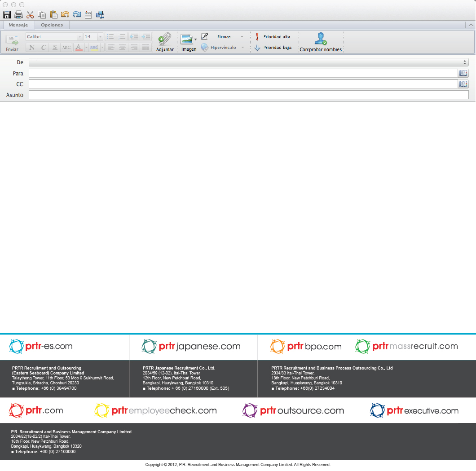Choose the red font color swatch
Viewport: 476px width, 471px height.
[78, 47]
